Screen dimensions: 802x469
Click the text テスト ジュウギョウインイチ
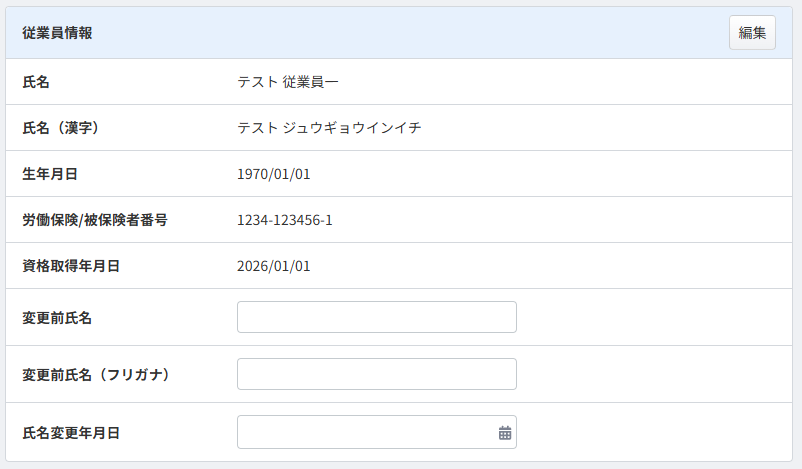(x=329, y=128)
